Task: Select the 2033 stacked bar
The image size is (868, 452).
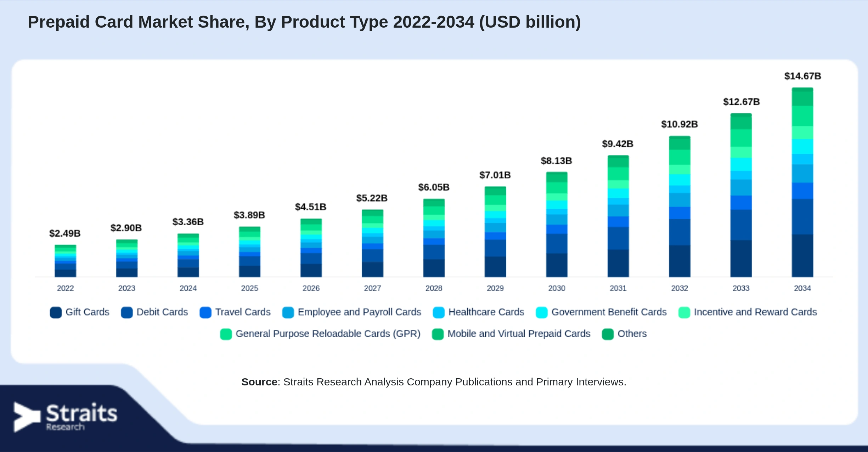Action: point(741,195)
